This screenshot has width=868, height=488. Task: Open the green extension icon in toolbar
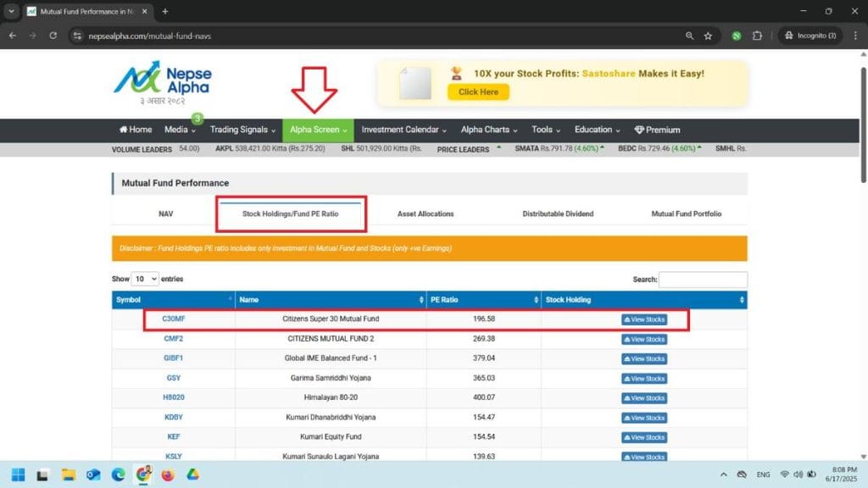pyautogui.click(x=737, y=36)
